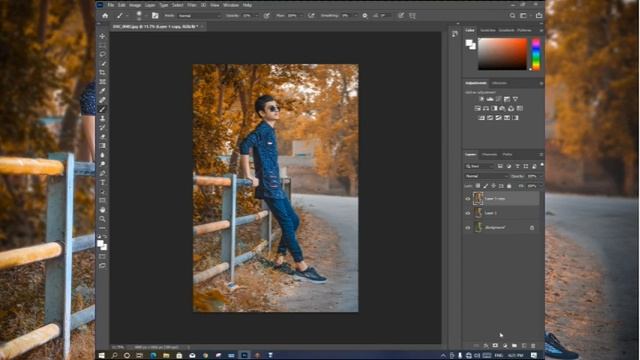Open the File menu
640x360 pixels.
(x=111, y=5)
